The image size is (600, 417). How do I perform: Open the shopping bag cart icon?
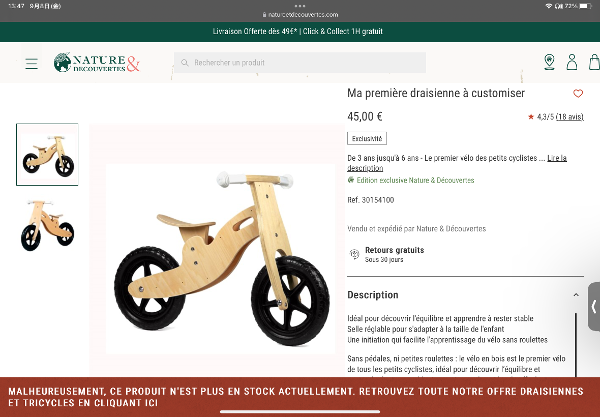(x=594, y=62)
